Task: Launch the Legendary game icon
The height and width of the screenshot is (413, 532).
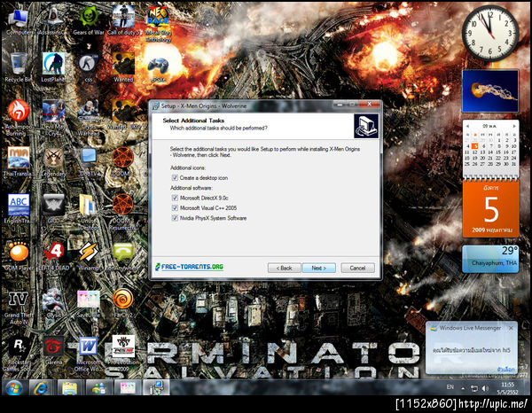Action: coord(53,162)
